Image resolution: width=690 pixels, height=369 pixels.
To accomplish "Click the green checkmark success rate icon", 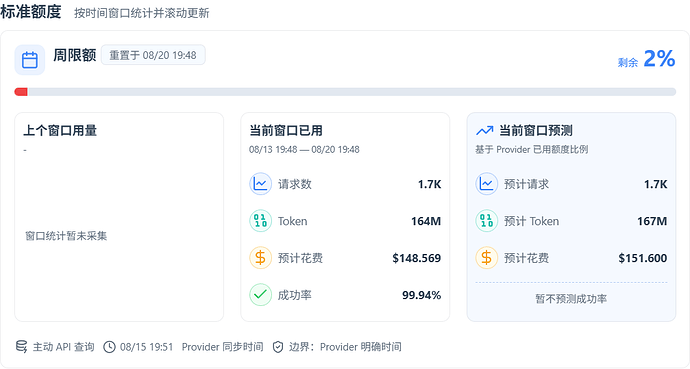I will pos(260,295).
